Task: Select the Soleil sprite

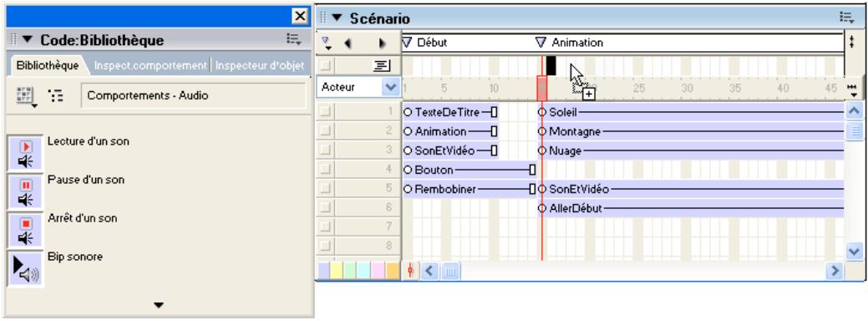Action: coord(691,112)
